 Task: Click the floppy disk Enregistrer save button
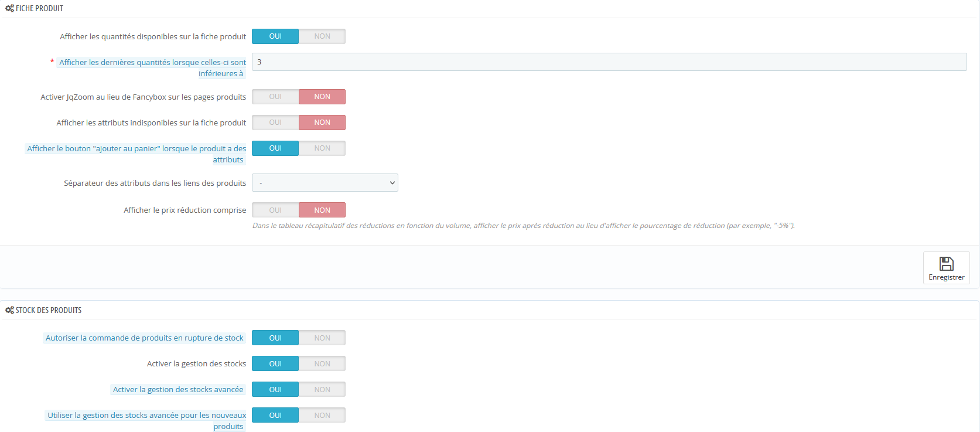[946, 268]
